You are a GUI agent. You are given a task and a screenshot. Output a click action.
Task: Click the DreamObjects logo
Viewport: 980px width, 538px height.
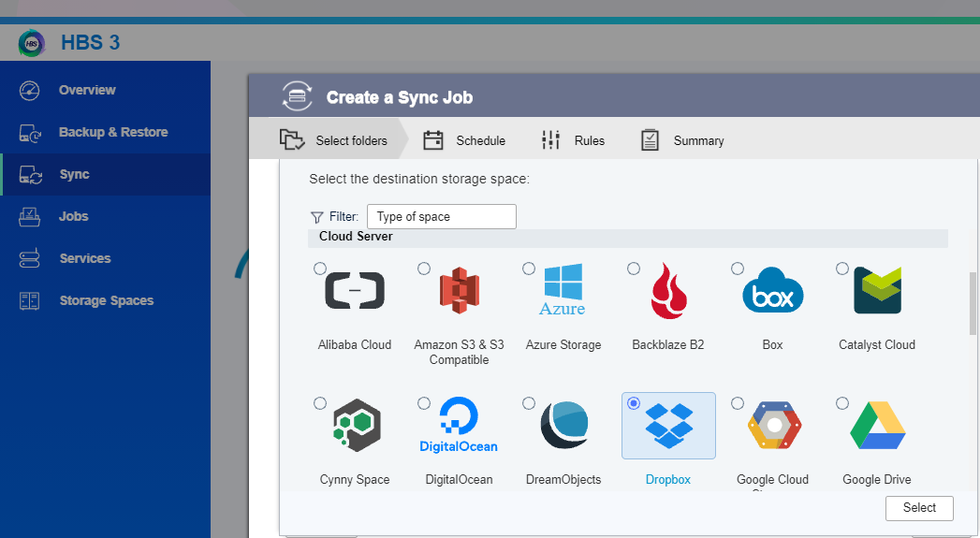click(564, 425)
